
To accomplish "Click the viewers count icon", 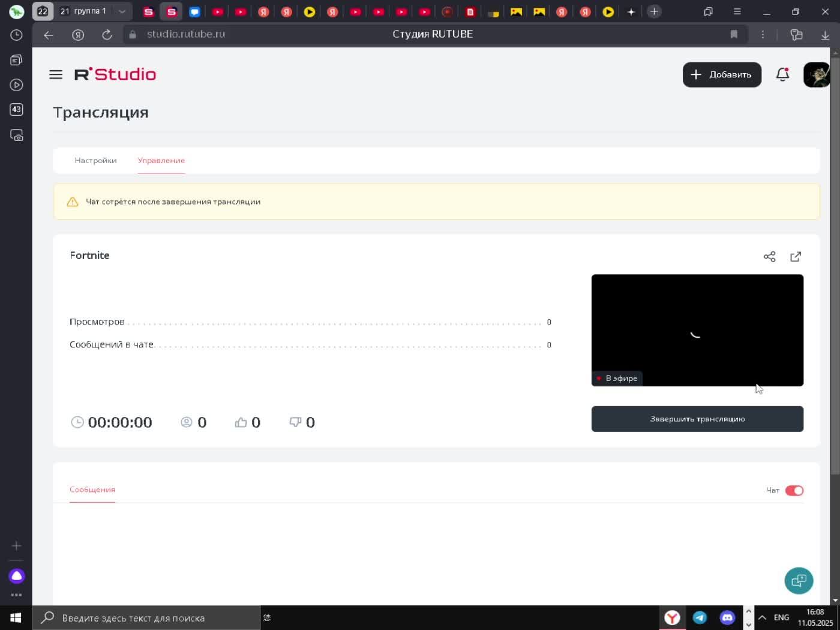I will (x=187, y=422).
